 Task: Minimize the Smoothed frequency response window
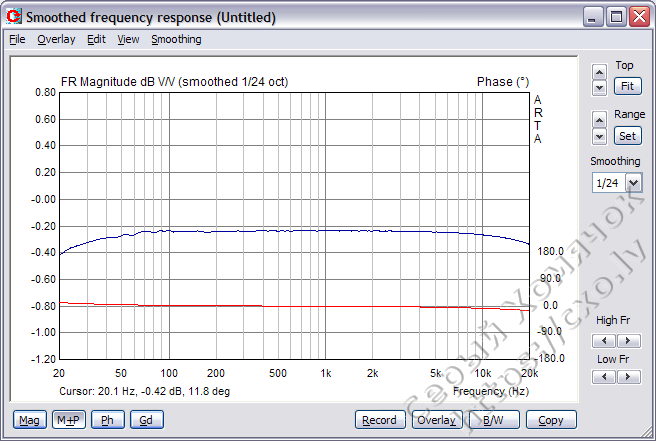coord(593,17)
